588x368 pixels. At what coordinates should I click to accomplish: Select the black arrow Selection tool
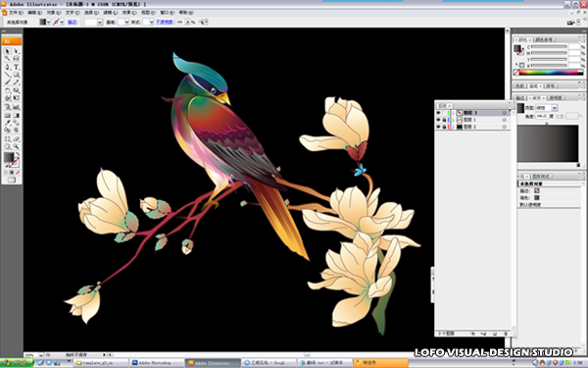[x=8, y=51]
